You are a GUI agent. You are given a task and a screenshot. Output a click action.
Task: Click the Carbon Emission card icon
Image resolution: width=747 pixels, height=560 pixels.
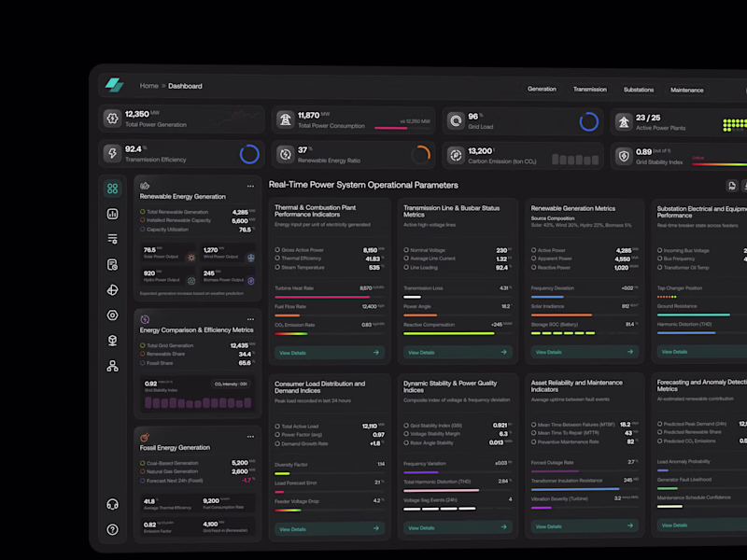[456, 155]
